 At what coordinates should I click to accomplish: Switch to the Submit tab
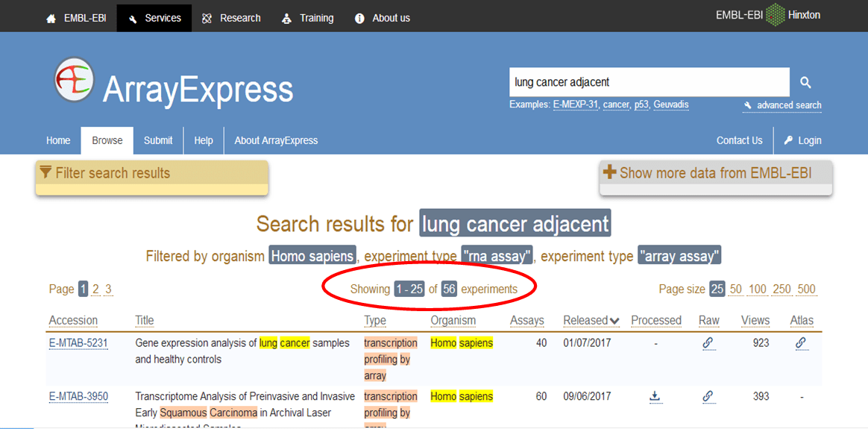click(158, 140)
